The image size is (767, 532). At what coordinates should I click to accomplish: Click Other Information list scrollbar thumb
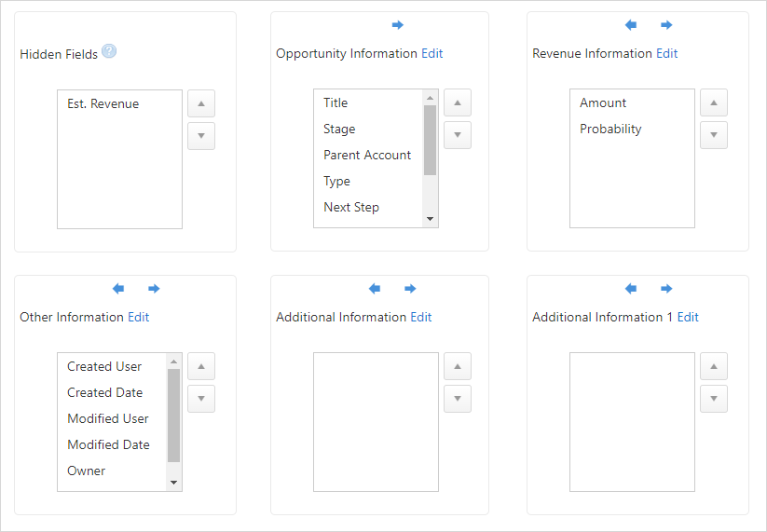[173, 416]
